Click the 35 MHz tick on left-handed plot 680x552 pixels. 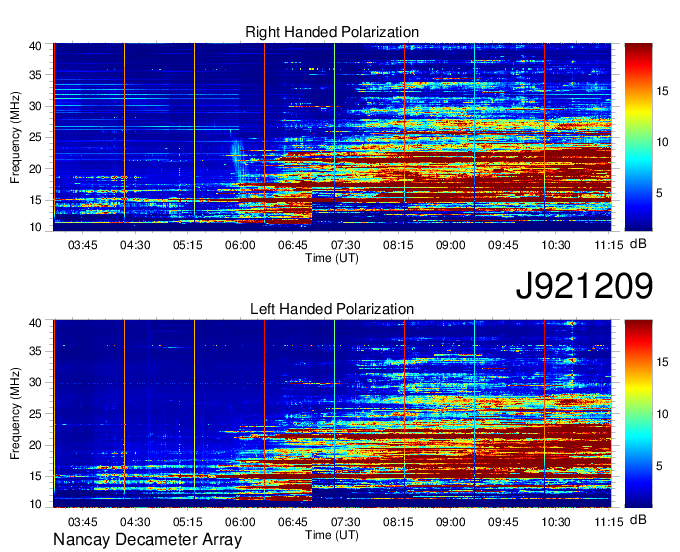[35, 351]
